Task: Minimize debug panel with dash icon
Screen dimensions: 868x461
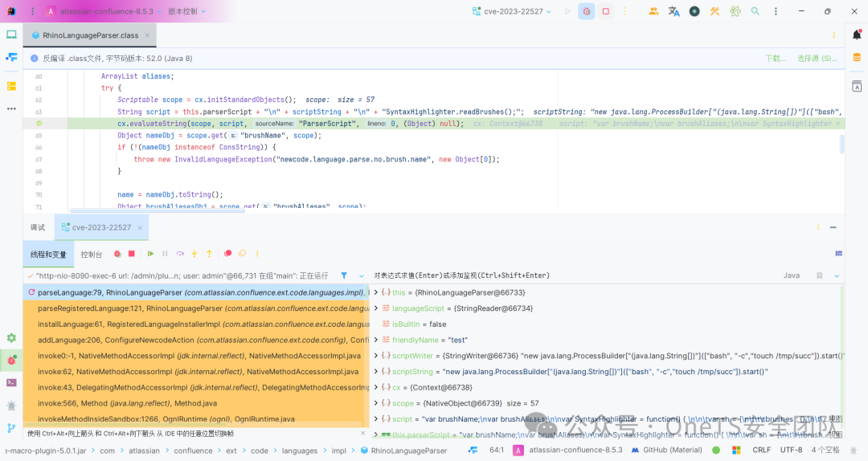Action: pos(833,227)
